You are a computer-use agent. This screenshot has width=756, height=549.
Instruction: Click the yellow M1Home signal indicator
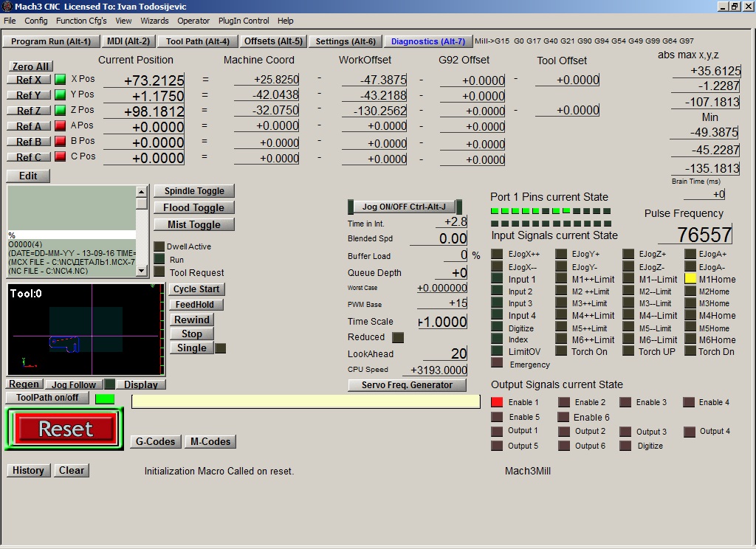690,279
